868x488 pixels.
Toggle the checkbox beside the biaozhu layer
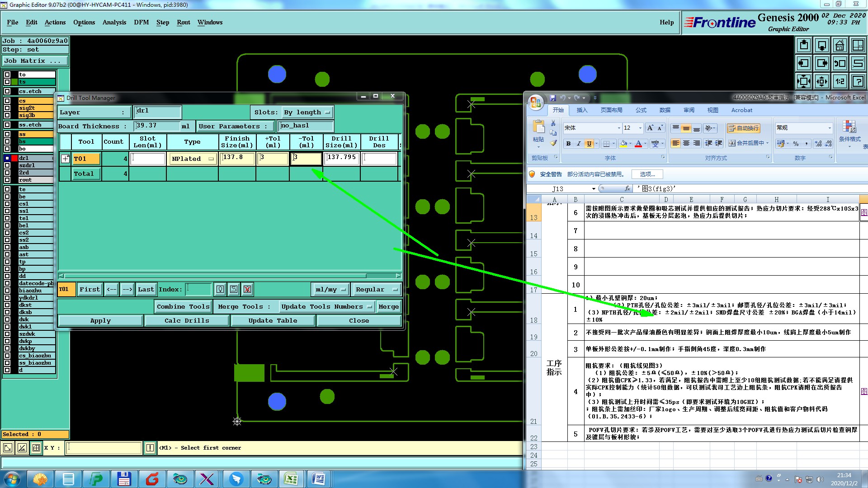click(7, 291)
